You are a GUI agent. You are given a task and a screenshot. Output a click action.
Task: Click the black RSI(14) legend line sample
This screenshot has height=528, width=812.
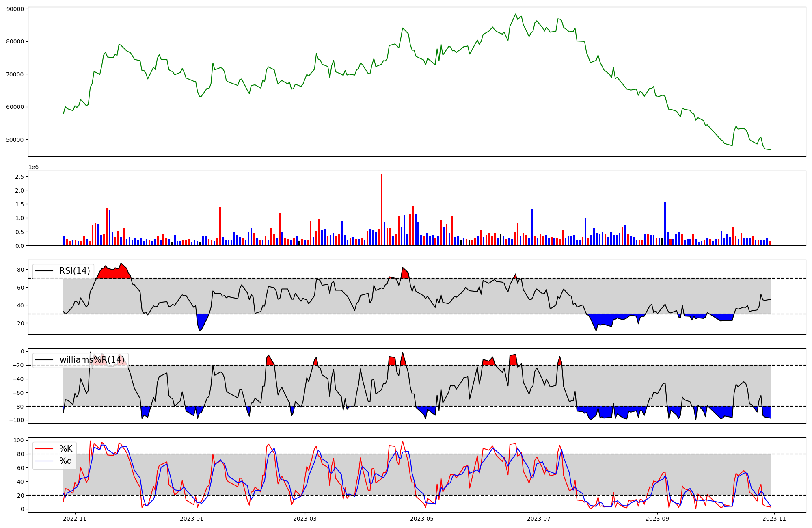pyautogui.click(x=45, y=271)
